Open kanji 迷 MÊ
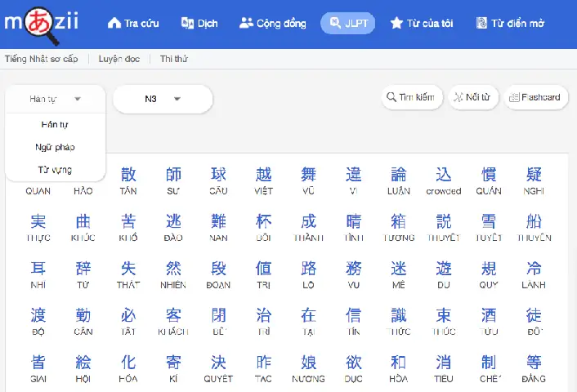This screenshot has height=392, width=577. [x=399, y=274]
